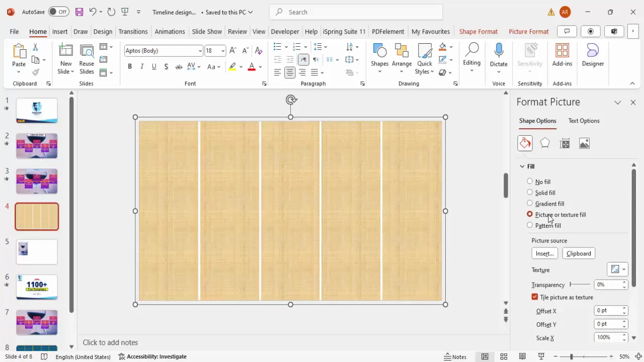
Task: Click the Cut scissors icon
Action: pos(35,47)
